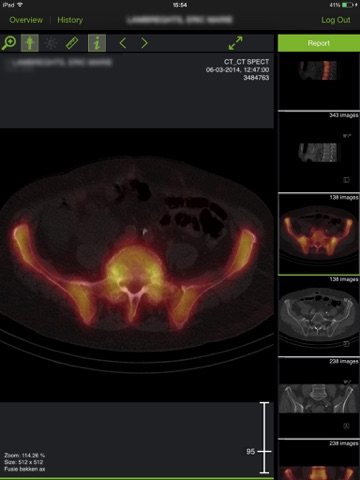Select the grayscale CT pelvis axial thumbnail
The height and width of the screenshot is (480, 360).
[x=319, y=316]
